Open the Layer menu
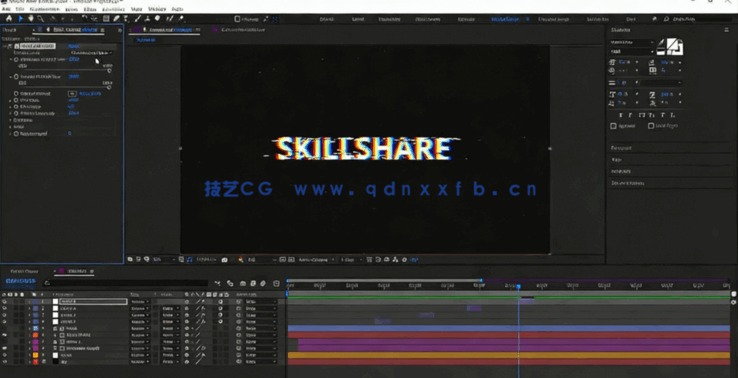The image size is (738, 378). [x=72, y=9]
